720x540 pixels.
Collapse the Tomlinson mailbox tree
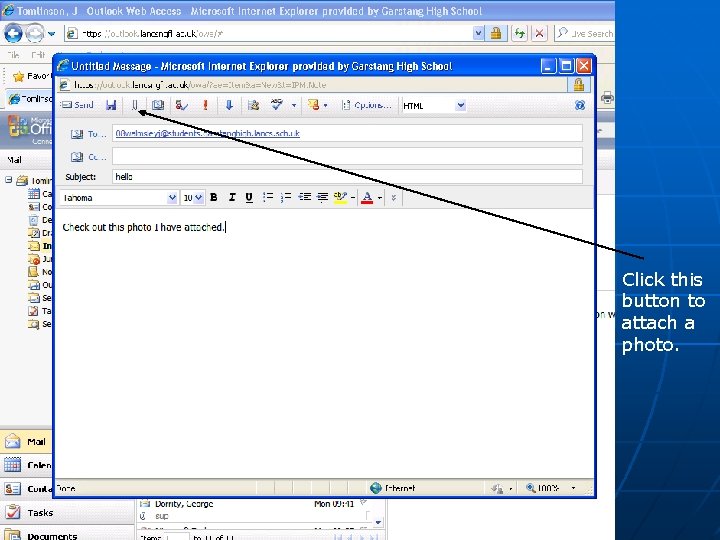(8, 180)
